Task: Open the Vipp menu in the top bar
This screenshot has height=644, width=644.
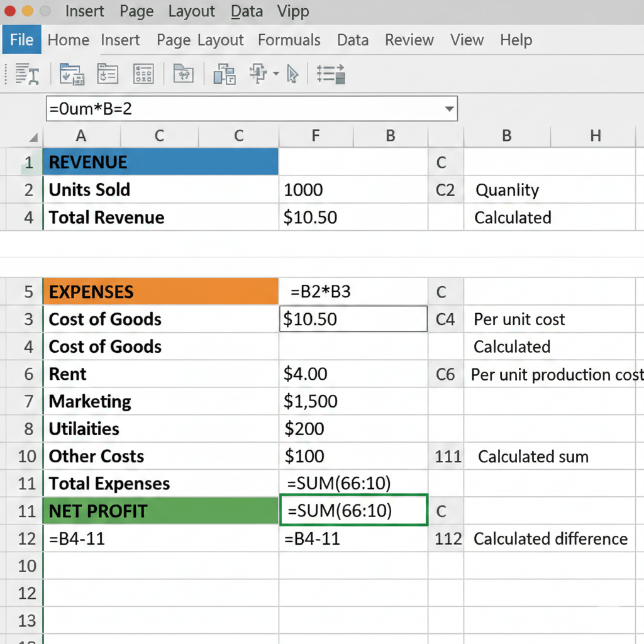Action: pos(292,11)
